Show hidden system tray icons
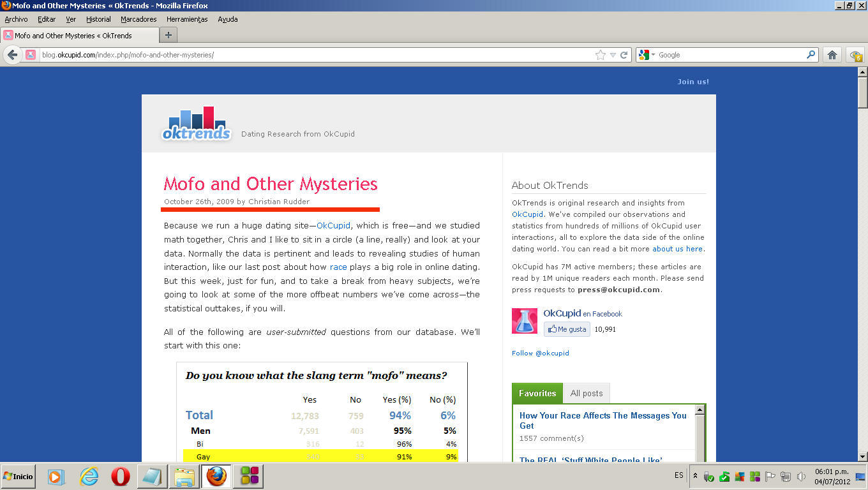 coord(695,477)
